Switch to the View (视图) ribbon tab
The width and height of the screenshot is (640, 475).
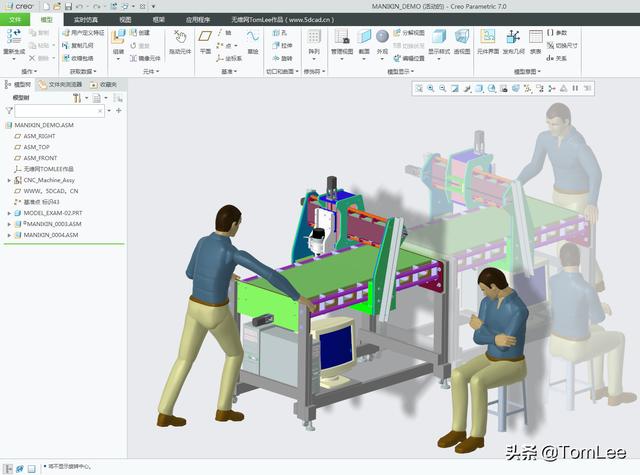pos(125,19)
